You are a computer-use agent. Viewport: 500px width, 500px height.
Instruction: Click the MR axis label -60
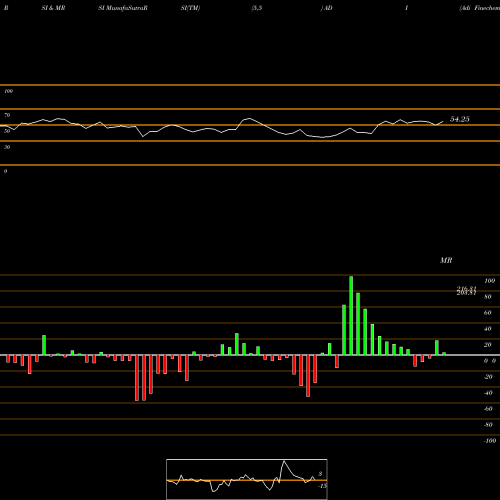(488, 409)
